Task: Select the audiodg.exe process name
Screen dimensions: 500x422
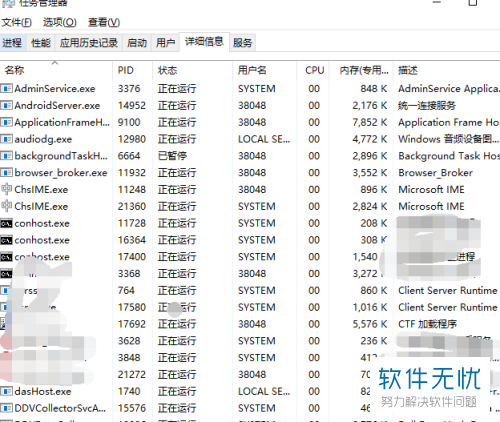Action: pyautogui.click(x=43, y=139)
